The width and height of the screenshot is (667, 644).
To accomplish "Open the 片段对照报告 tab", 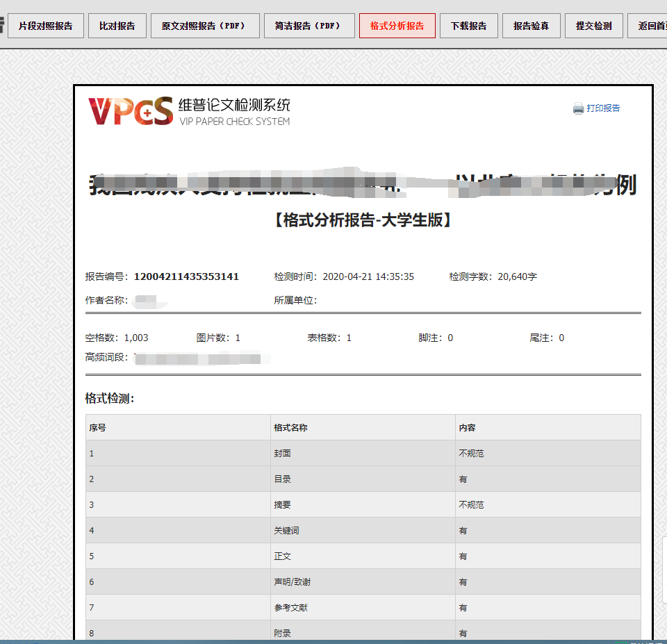I will tap(45, 26).
